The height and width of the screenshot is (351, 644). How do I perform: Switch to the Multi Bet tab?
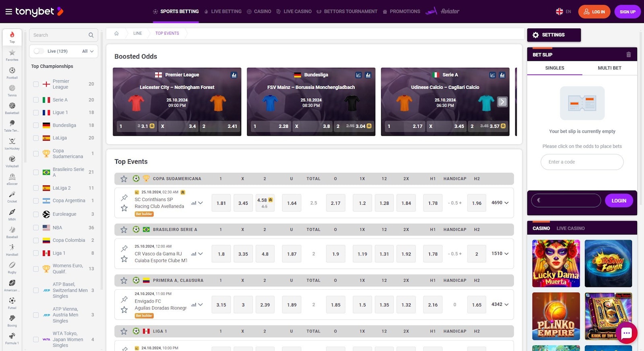[609, 68]
